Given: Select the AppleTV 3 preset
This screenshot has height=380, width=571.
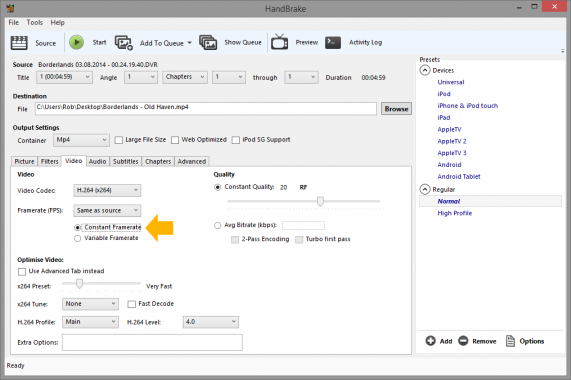Looking at the screenshot, I should [x=452, y=153].
